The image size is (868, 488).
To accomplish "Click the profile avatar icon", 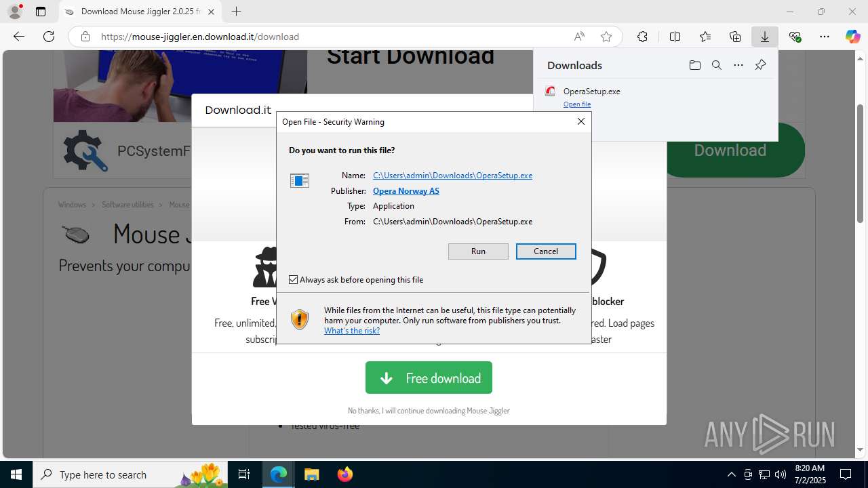I will [14, 12].
